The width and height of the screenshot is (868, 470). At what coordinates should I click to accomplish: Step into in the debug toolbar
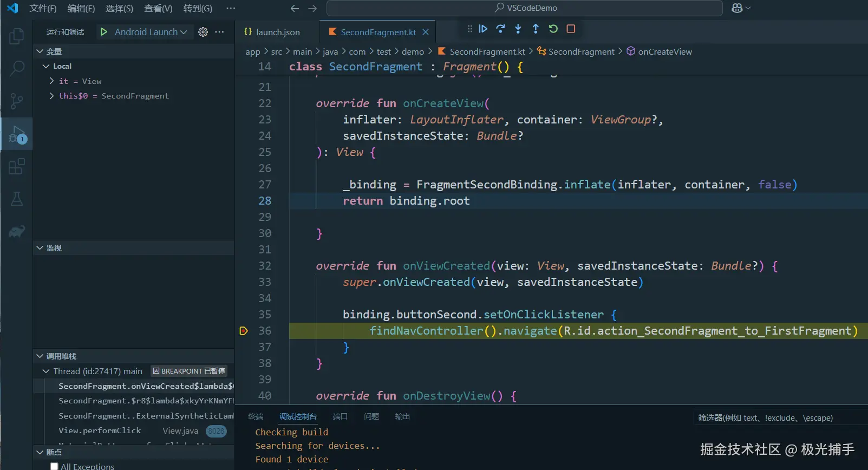[518, 29]
